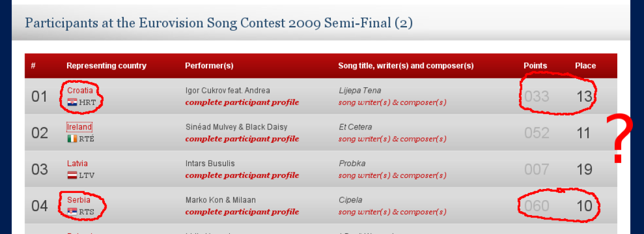Click the Points column header
The image size is (644, 234).
(535, 66)
